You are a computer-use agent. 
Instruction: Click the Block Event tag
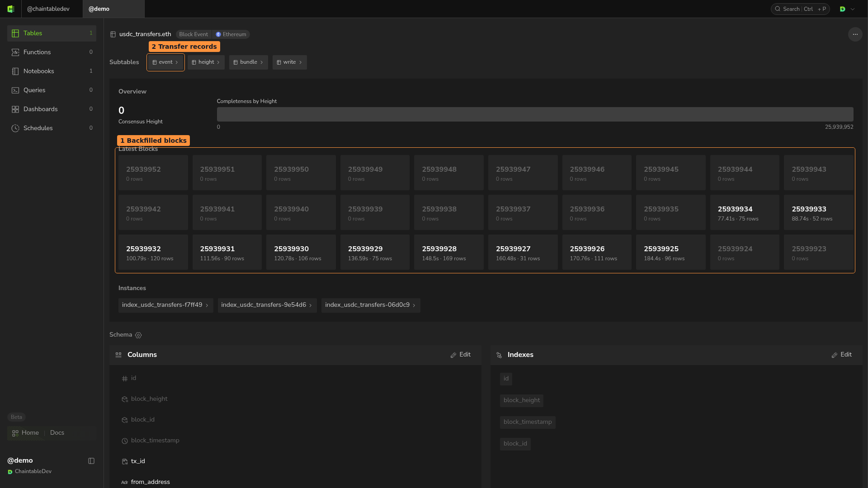pos(193,34)
